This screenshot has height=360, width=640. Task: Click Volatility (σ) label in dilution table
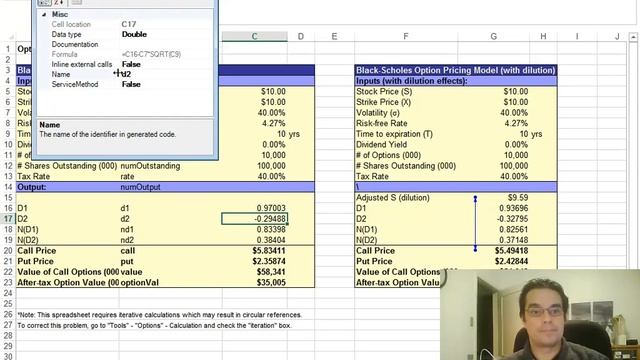(378, 113)
